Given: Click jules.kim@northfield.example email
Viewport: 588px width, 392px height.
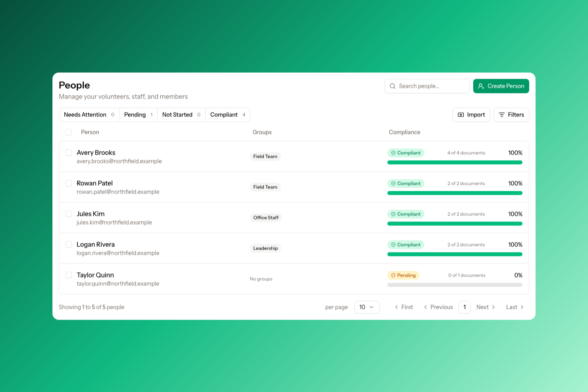Looking at the screenshot, I should (114, 222).
